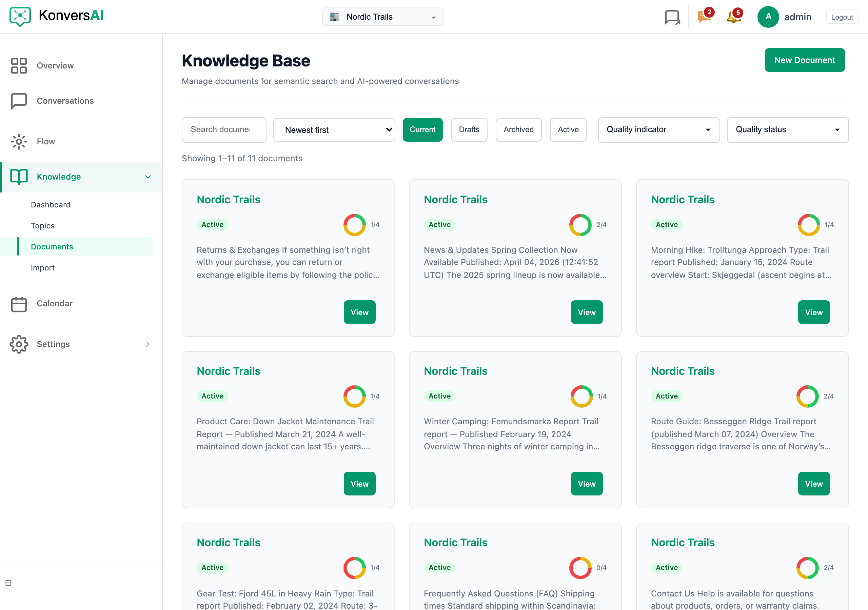Open the Import submenu item
Screen dimensions: 868x610
(43, 268)
